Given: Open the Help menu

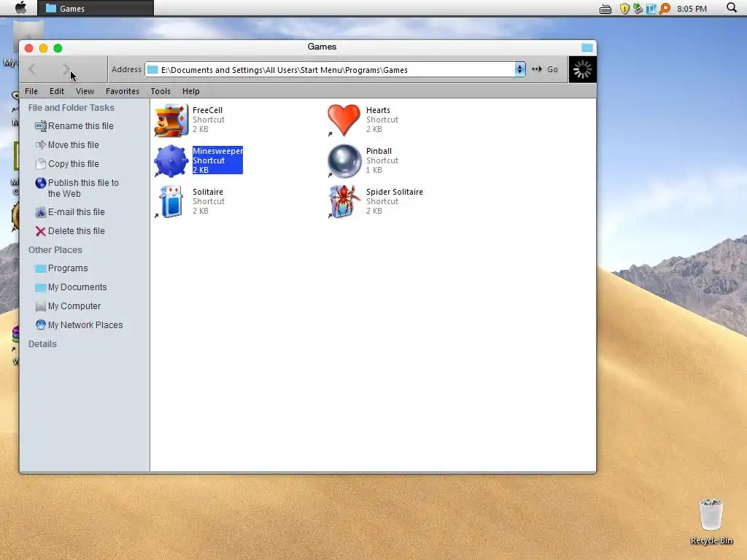Looking at the screenshot, I should pyautogui.click(x=191, y=91).
